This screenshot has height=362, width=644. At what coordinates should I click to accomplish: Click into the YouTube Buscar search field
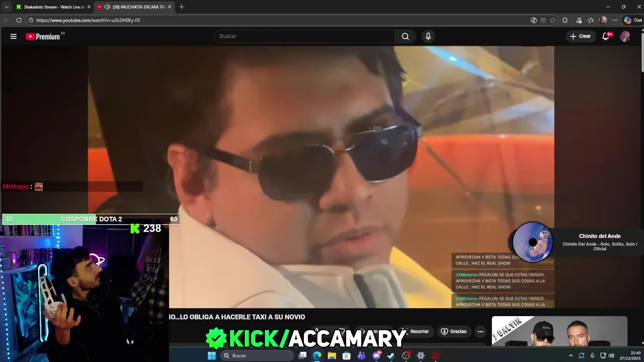pyautogui.click(x=305, y=36)
